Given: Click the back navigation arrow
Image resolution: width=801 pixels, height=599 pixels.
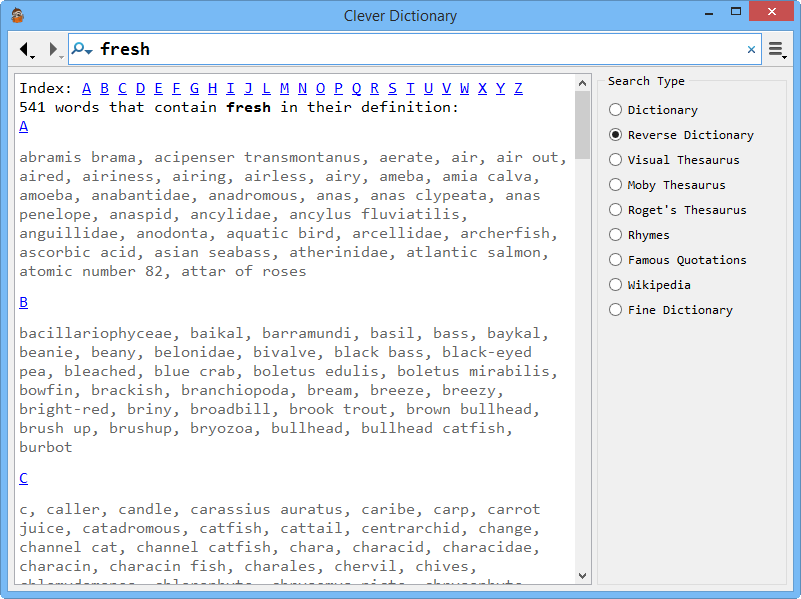Looking at the screenshot, I should point(24,49).
